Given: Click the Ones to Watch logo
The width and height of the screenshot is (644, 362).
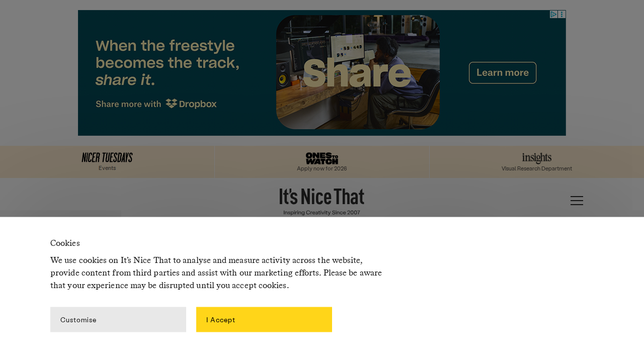Looking at the screenshot, I should coord(322,158).
